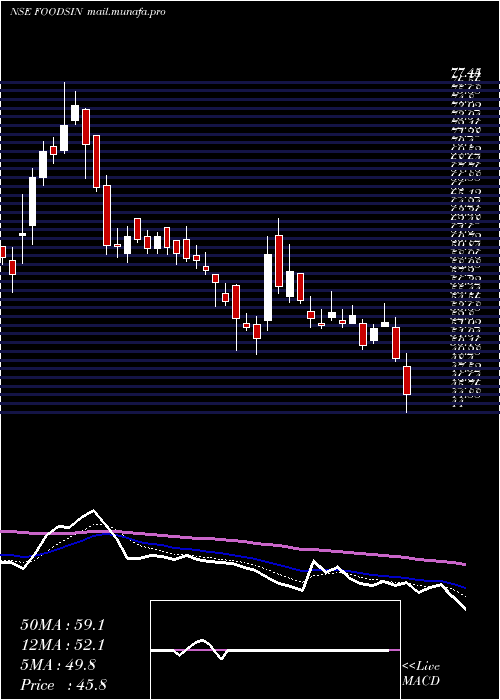Click the final red candlestick with the lowest low
The image size is (500, 700).
coord(407,380)
